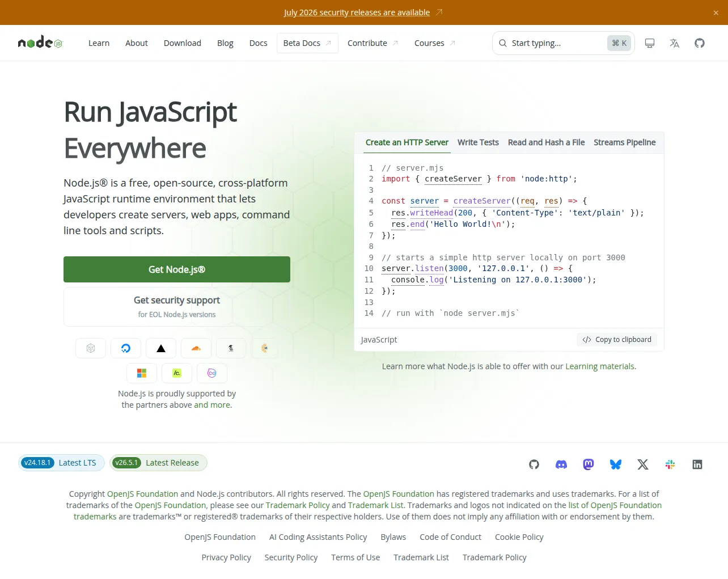
Task: Open the 'and more' partners link
Action: (212, 405)
